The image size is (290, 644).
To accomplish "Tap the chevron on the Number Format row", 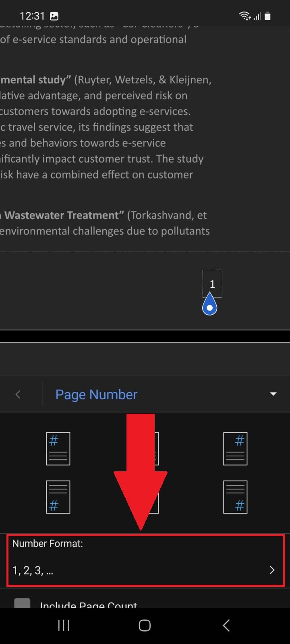I will coord(272,570).
